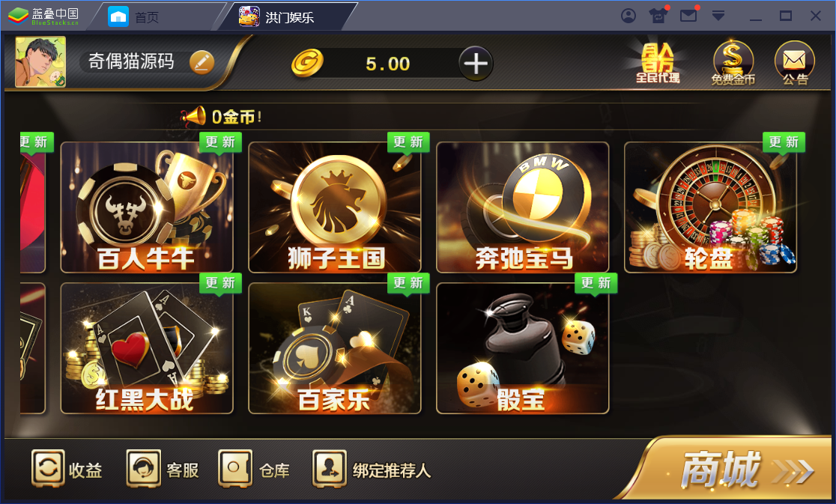Claim 免费金币 free coins
The width and height of the screenshot is (836, 504).
733,63
